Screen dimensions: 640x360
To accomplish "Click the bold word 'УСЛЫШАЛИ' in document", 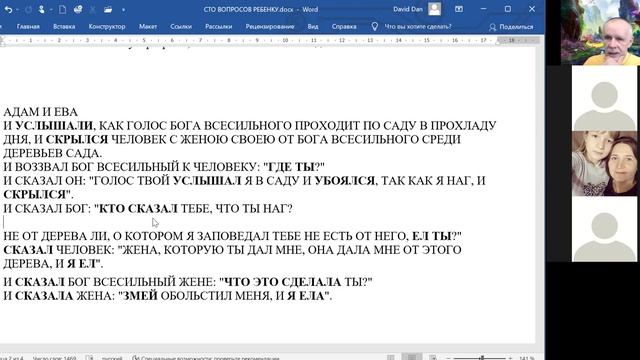I will [54, 125].
